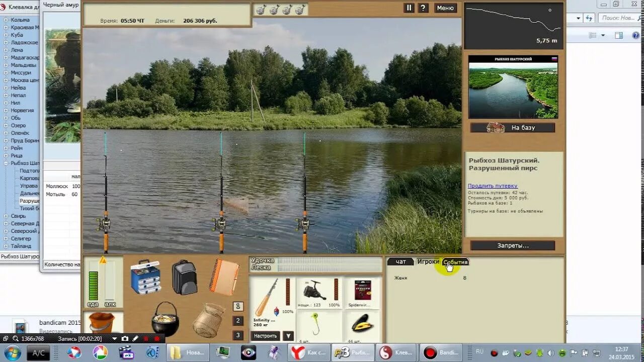Image resolution: width=644 pixels, height=362 pixels.
Task: Open dropdown arrow next to Настроить
Action: (x=288, y=336)
